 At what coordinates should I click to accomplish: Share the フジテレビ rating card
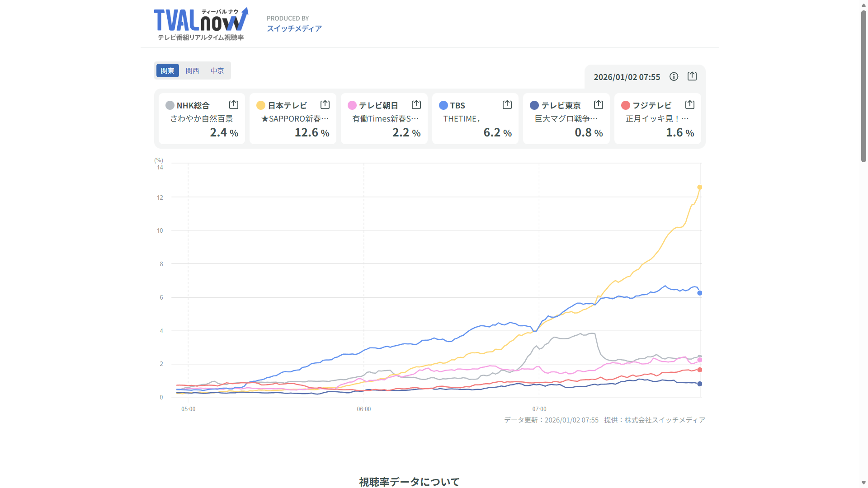tap(689, 105)
